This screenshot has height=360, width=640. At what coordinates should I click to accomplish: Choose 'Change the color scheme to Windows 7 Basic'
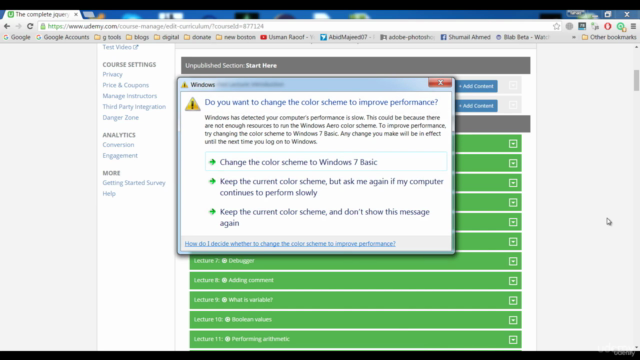click(326, 162)
